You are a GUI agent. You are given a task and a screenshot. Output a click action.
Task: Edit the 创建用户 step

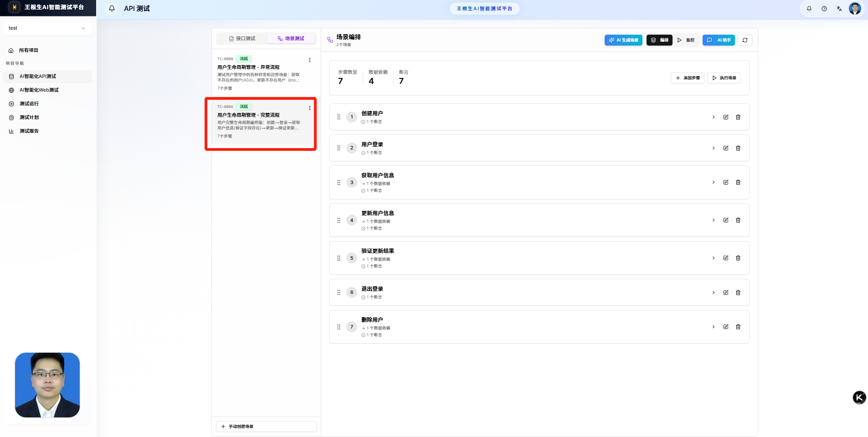click(726, 117)
